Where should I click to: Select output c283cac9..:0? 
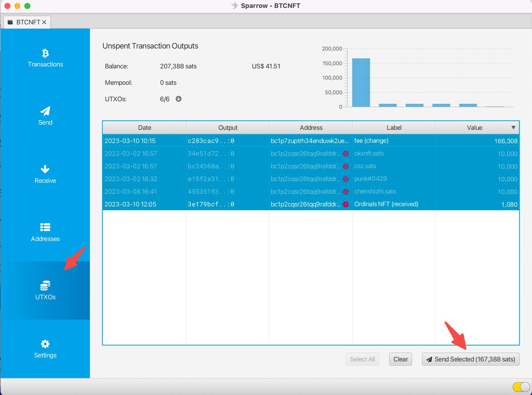[x=211, y=141]
